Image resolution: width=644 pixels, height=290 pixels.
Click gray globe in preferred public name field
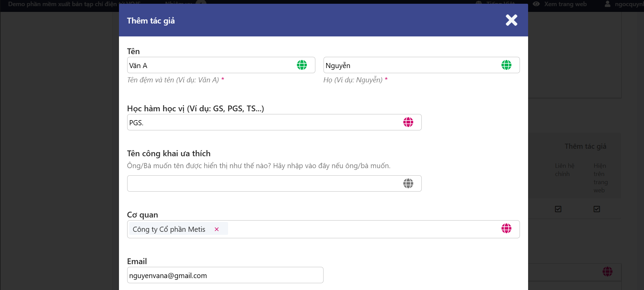click(408, 183)
